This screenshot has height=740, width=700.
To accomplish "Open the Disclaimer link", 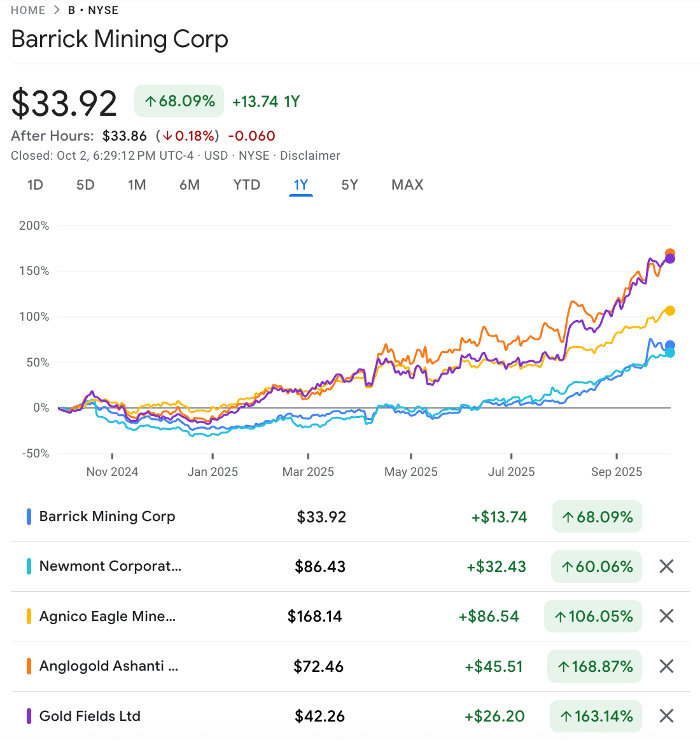I will 310,155.
